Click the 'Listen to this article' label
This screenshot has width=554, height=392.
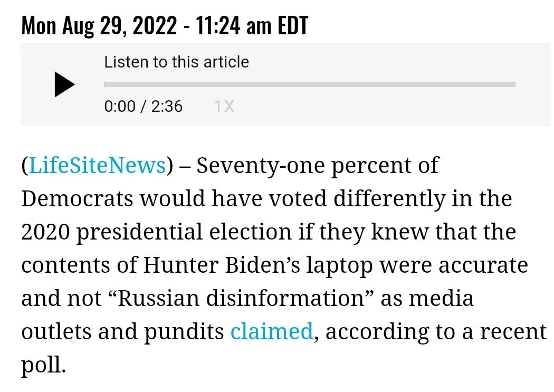pos(177,62)
